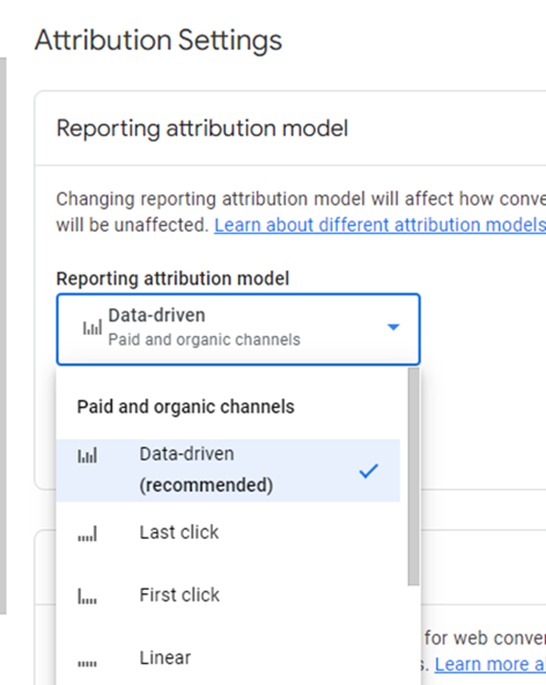Click the Last click bar icon
This screenshot has height=685, width=546.
(87, 534)
